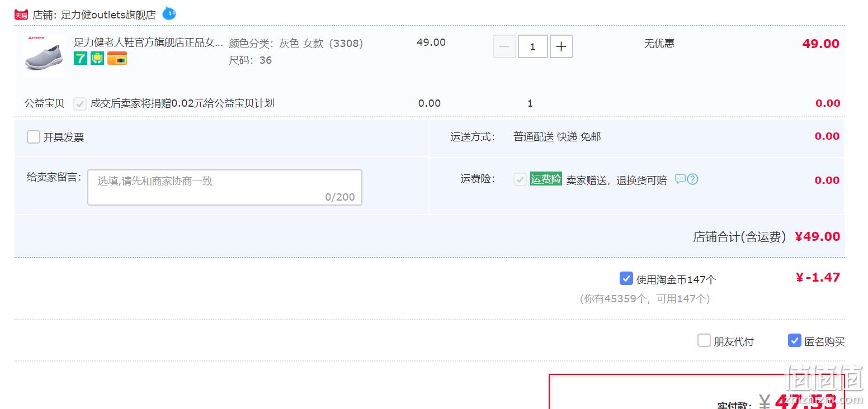Screen dimensions: 868x409
Task: Click the text 尺码: 36
Action: [250, 60]
